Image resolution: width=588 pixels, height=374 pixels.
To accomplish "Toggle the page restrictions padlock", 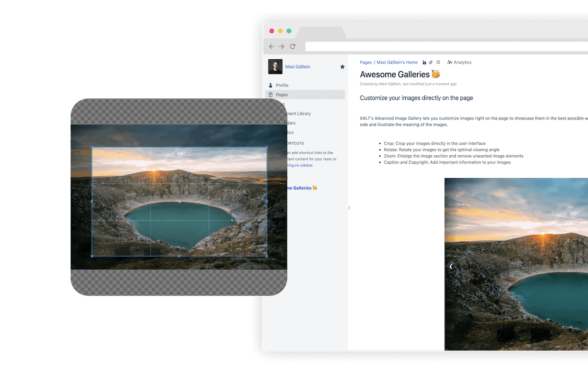I will click(424, 62).
